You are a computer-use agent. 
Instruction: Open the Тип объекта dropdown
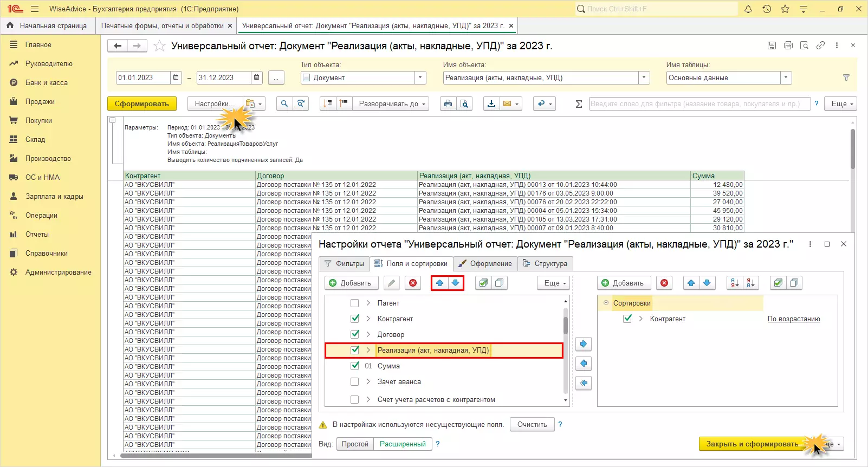click(420, 78)
